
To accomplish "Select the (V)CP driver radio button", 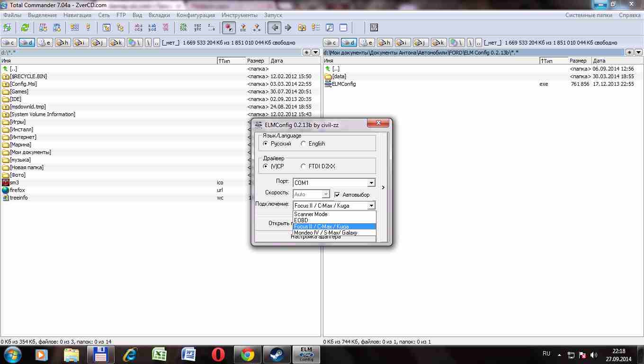I will click(266, 166).
